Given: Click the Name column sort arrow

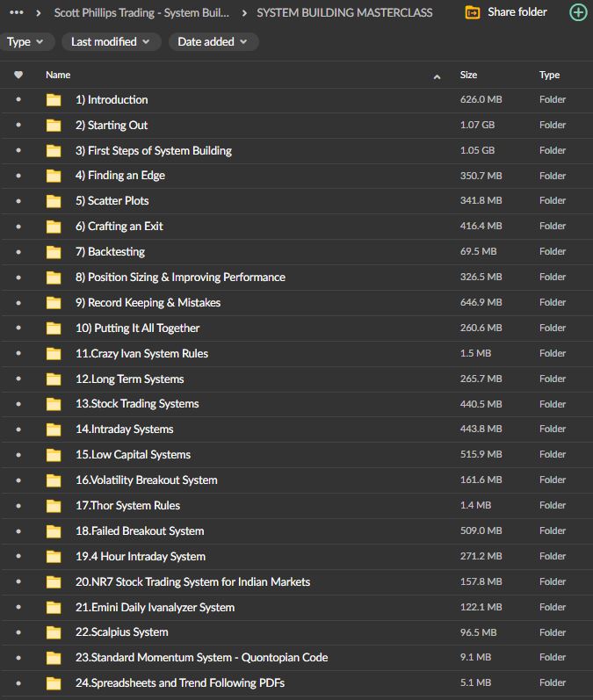Looking at the screenshot, I should click(x=437, y=76).
